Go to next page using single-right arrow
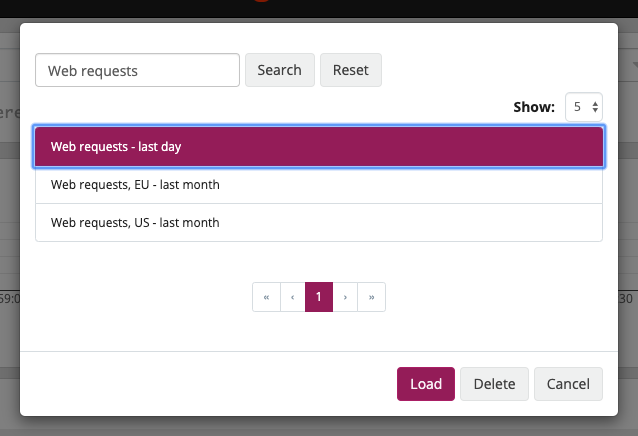Viewport: 638px width, 436px height. tap(345, 297)
